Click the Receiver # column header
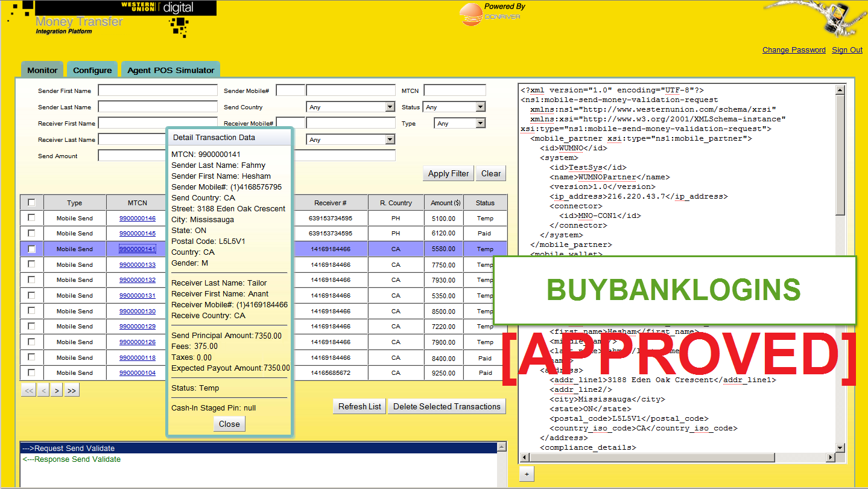868x489 pixels. click(331, 203)
